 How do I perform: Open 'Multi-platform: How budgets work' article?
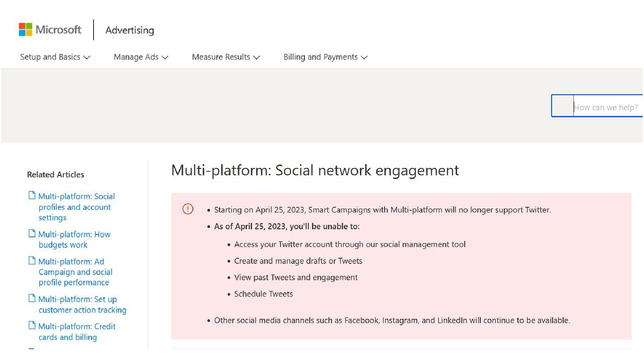pos(74,240)
